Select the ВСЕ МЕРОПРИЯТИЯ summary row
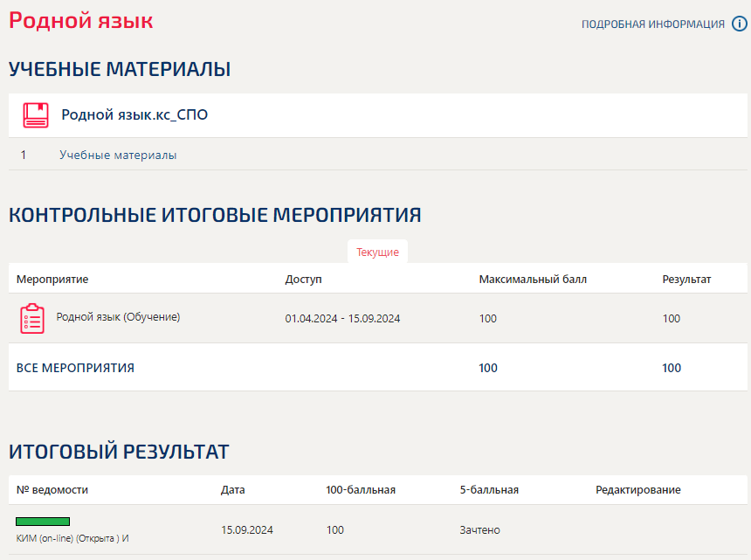 [378, 368]
